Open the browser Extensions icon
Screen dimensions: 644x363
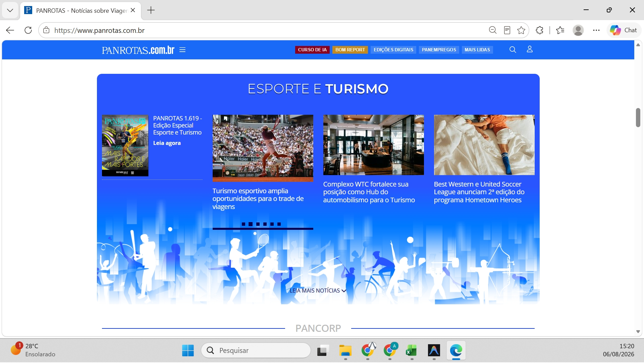[x=539, y=30]
